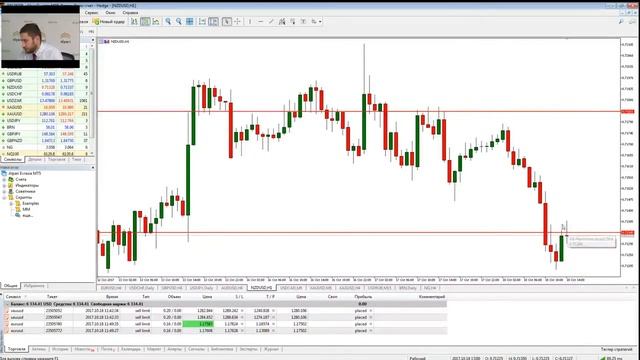Switch to Избранное tab in Navigator
Image resolution: width=640 pixels, height=360 pixels.
34,286
